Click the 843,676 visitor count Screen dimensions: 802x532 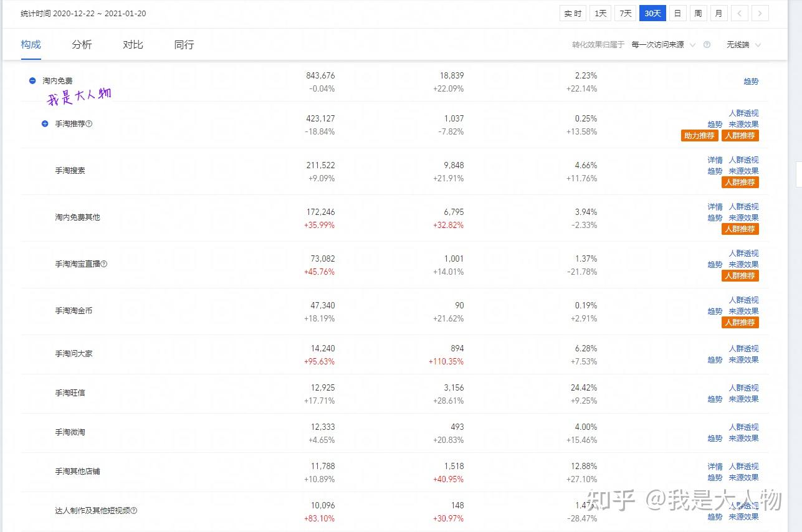click(x=320, y=75)
